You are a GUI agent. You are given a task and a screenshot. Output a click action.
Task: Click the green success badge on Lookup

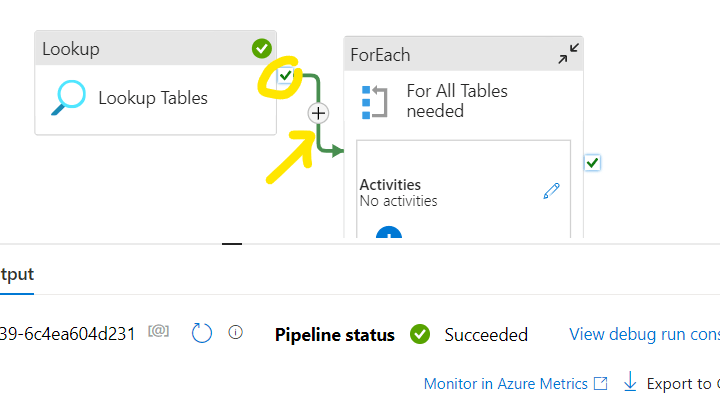coord(262,48)
